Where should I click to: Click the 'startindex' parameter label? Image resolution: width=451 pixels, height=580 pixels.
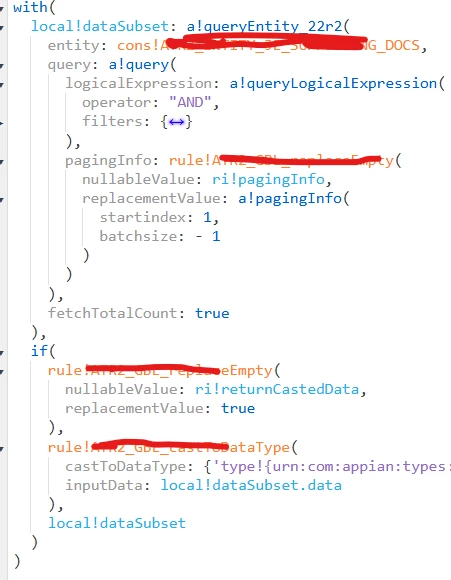pyautogui.click(x=143, y=217)
